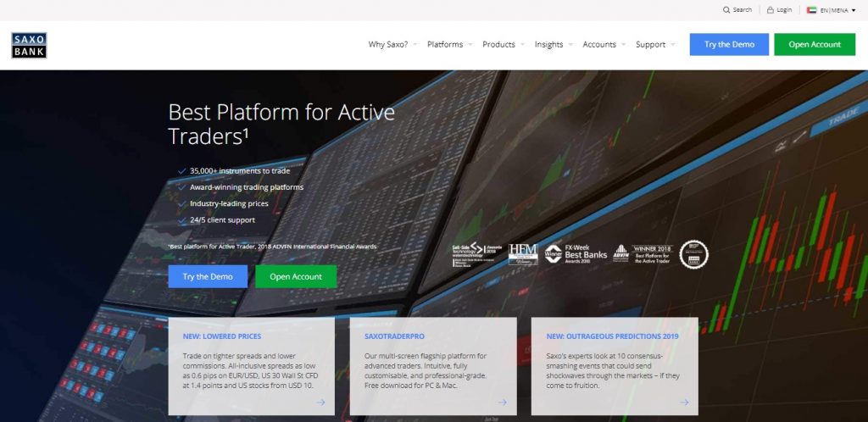This screenshot has width=868, height=422.
Task: Expand the Platforms dropdown menu
Action: 449,45
